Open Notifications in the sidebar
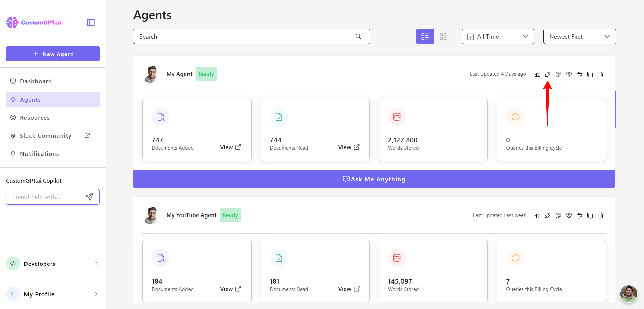Image resolution: width=644 pixels, height=309 pixels. point(53,154)
